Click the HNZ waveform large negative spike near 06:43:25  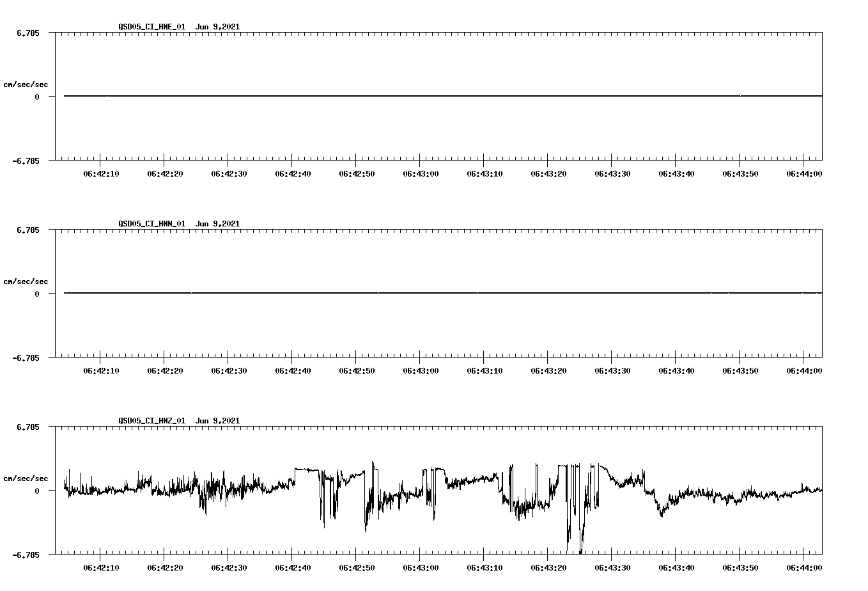point(580,537)
